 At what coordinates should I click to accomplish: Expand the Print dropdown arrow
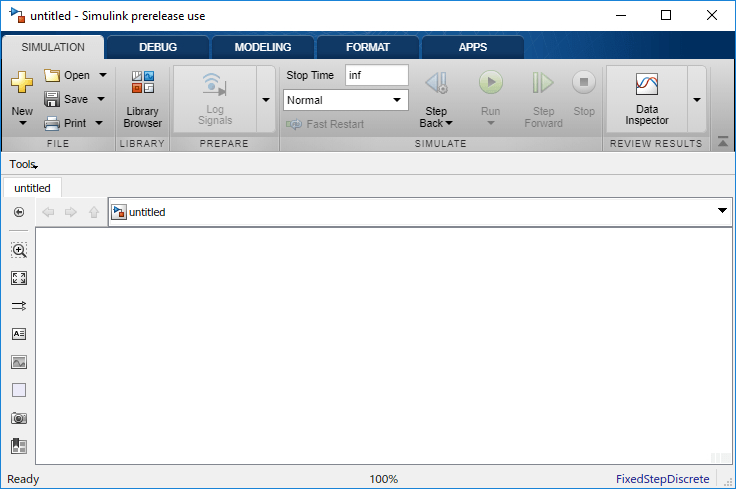tap(99, 123)
